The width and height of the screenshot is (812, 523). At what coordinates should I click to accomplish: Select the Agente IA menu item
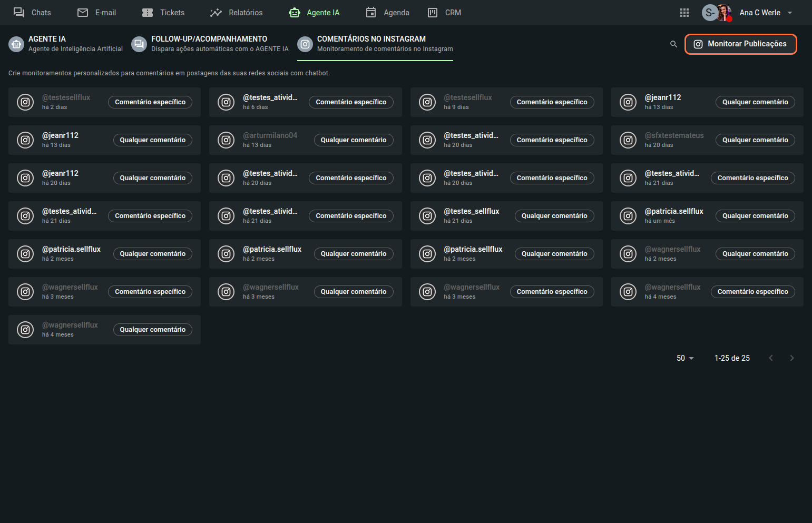(x=315, y=13)
